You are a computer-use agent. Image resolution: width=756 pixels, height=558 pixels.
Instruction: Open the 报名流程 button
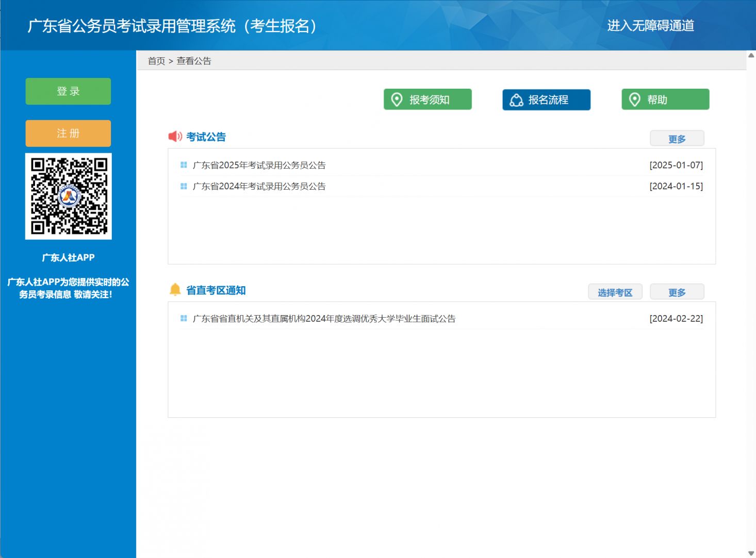click(546, 100)
